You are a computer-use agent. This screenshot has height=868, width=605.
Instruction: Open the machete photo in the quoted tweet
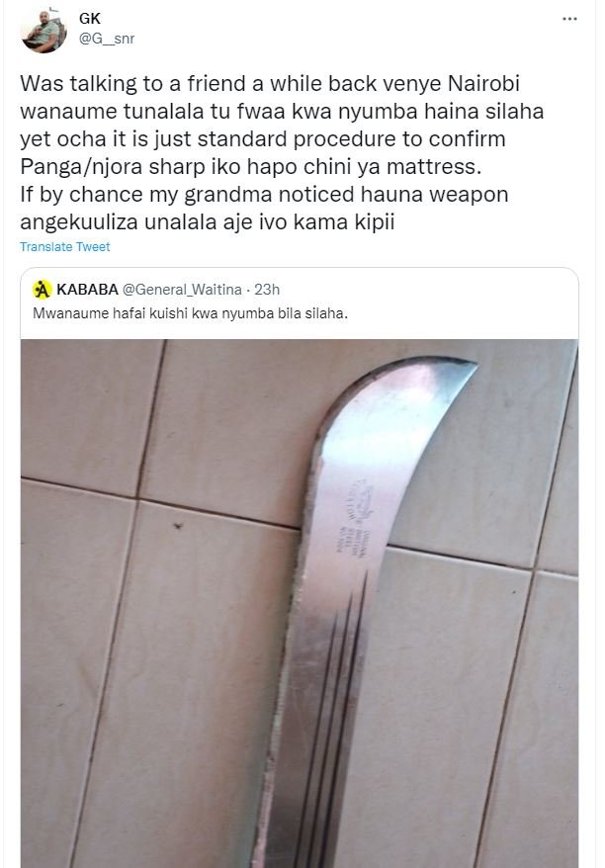300,603
